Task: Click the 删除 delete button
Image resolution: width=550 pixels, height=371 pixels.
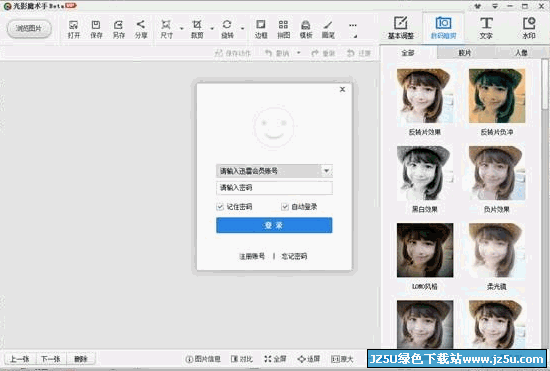Action: tap(81, 359)
